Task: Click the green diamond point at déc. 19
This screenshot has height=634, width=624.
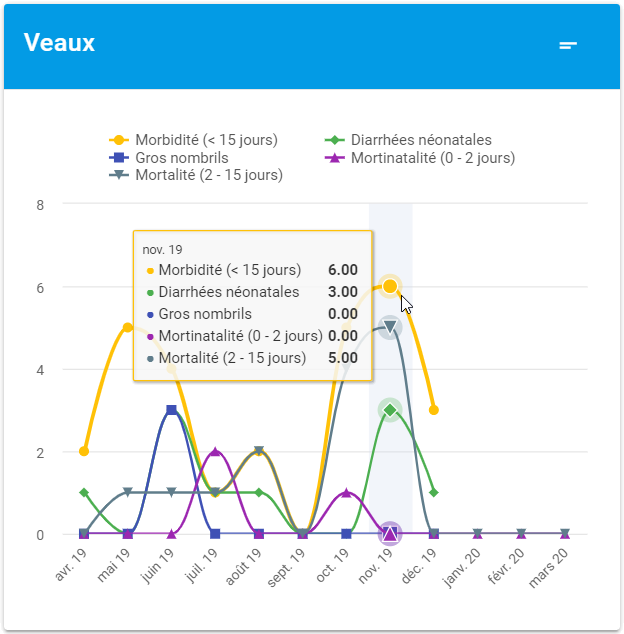Action: (434, 492)
